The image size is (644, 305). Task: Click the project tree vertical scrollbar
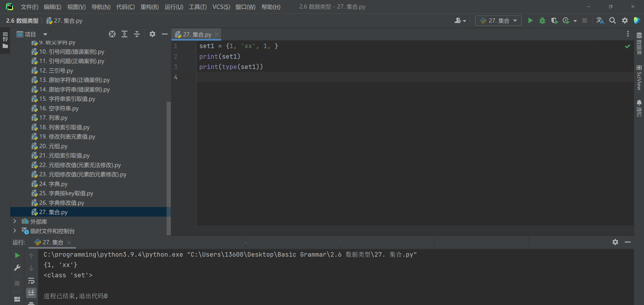(169, 168)
